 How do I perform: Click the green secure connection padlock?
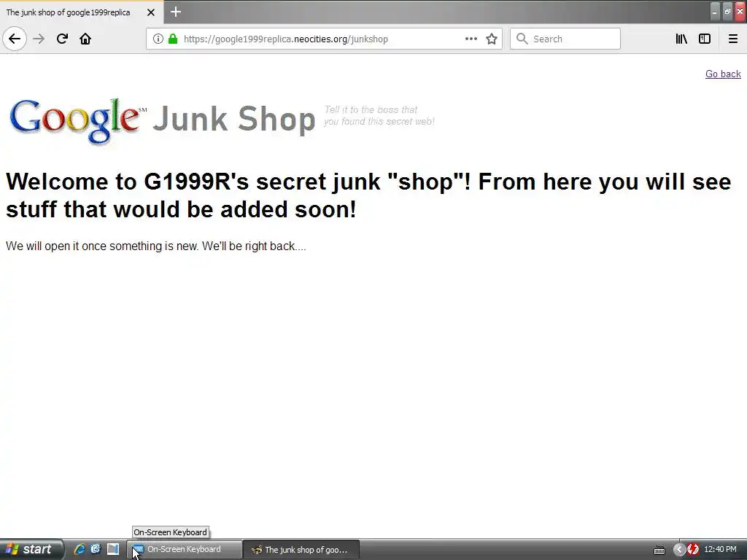173,39
